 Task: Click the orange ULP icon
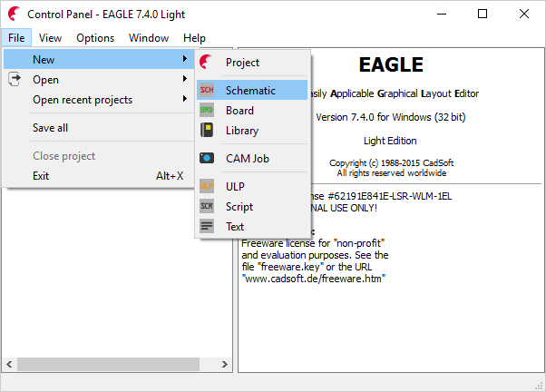pos(207,187)
